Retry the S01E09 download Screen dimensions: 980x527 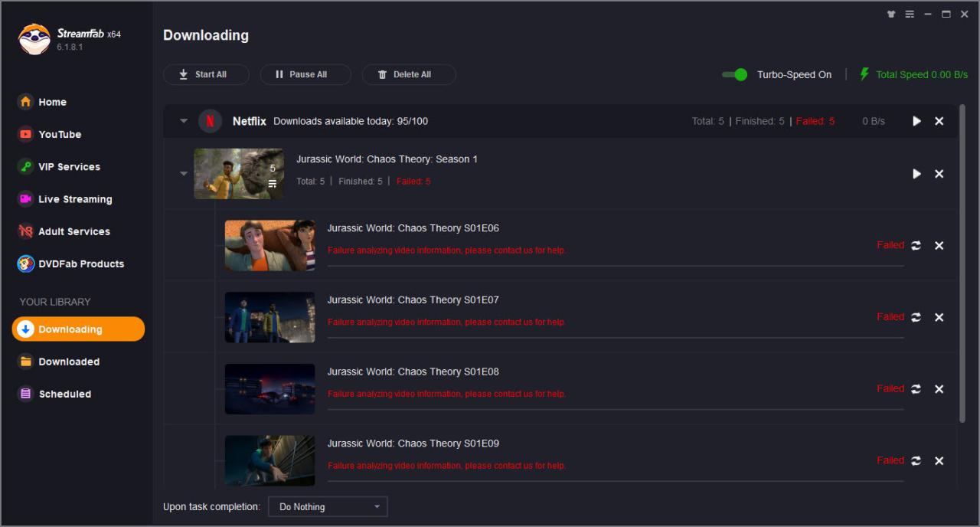pos(916,460)
